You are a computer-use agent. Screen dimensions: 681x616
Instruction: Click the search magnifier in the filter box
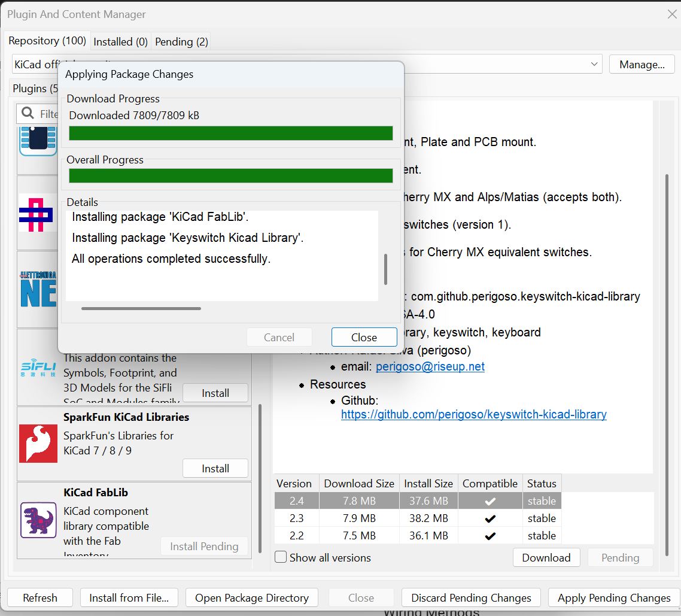tap(27, 113)
